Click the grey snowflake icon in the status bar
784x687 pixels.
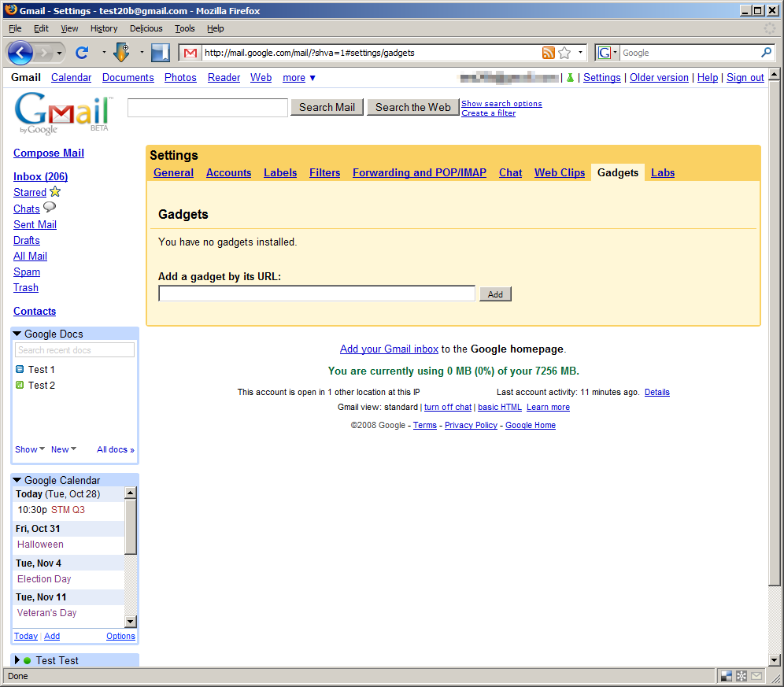pos(741,676)
